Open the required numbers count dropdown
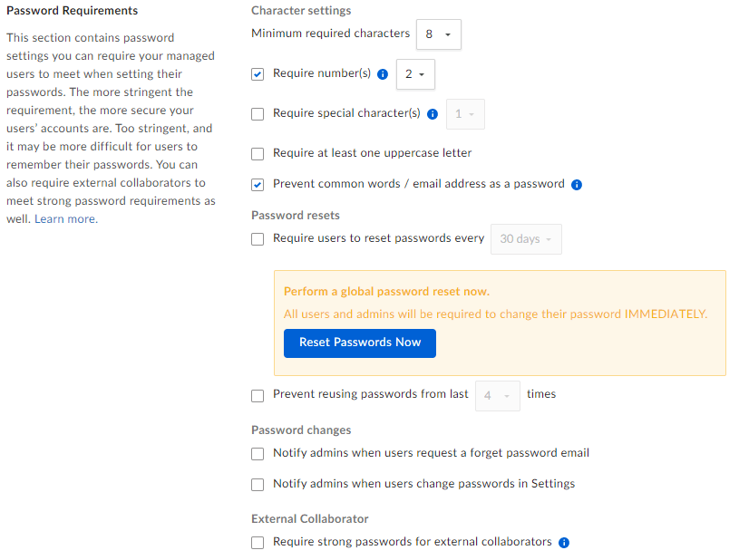 pyautogui.click(x=415, y=75)
